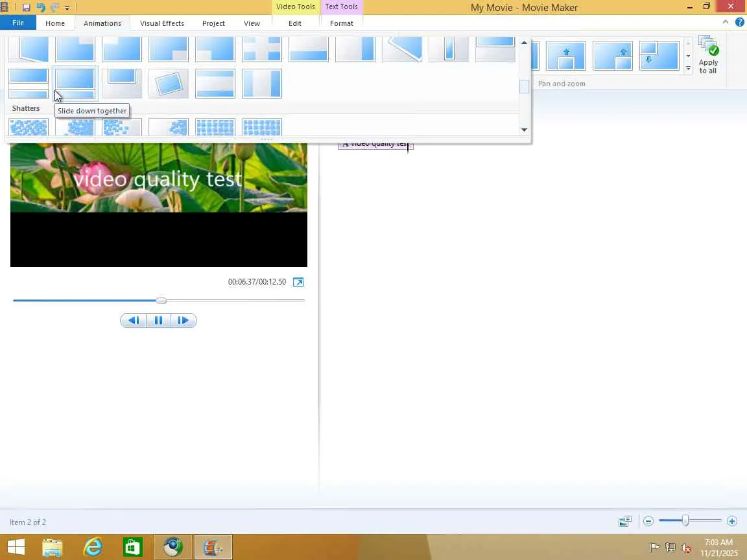Screen dimensions: 747x560
Task: Open Action Center flag in system tray
Action: [654, 548]
